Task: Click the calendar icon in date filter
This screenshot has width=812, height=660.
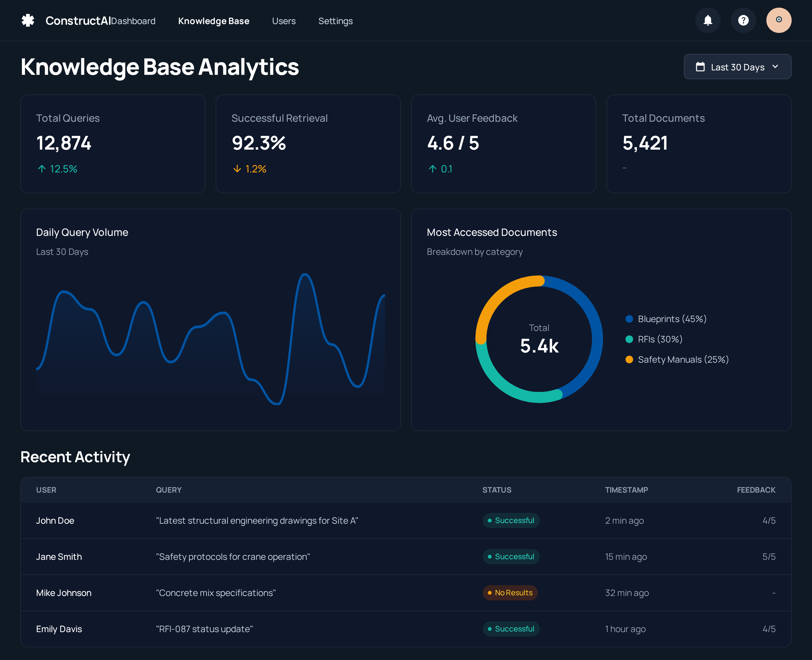Action: 700,67
